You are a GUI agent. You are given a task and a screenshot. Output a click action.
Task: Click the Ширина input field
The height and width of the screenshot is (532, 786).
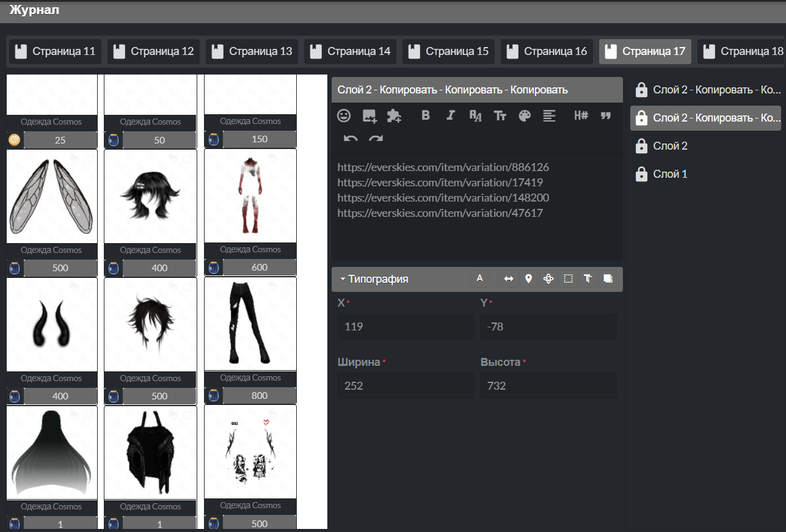[405, 386]
